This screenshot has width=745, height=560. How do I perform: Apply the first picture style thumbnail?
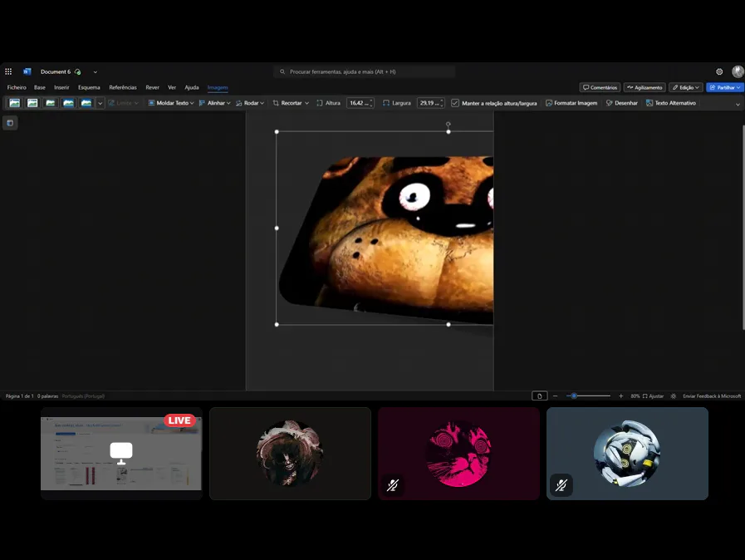click(15, 103)
